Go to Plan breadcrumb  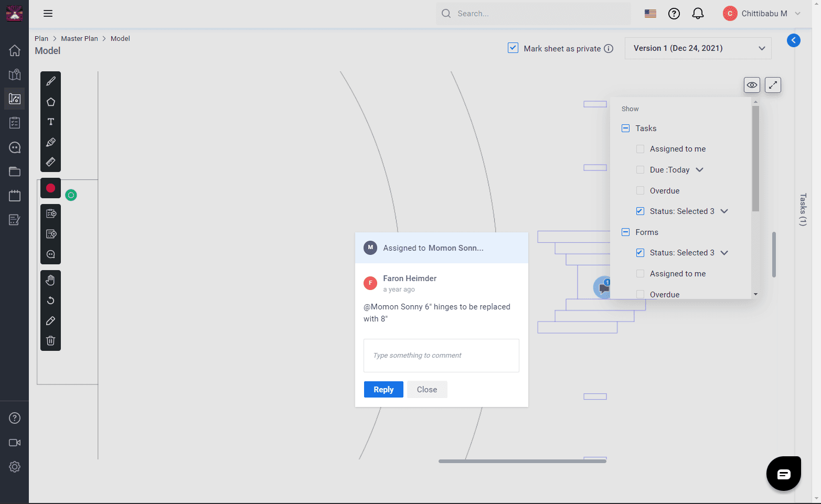[41, 39]
